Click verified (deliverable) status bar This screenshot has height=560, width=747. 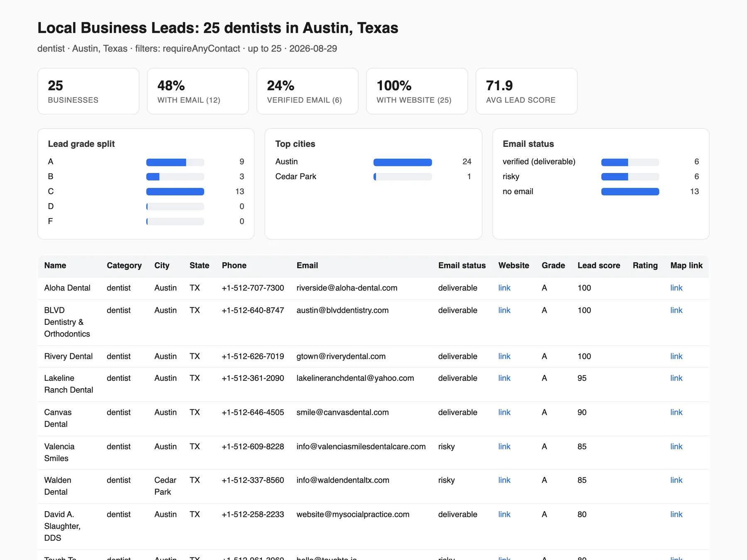[630, 162]
